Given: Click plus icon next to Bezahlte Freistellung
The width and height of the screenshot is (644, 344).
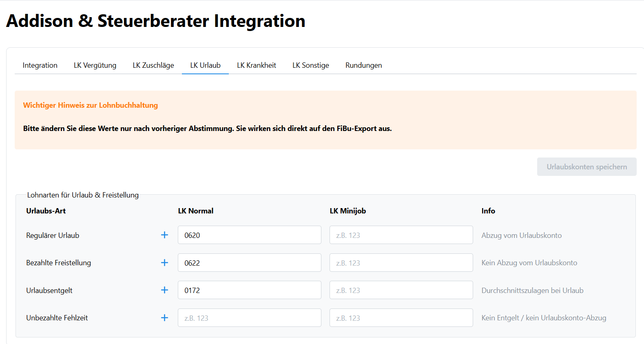Looking at the screenshot, I should [x=164, y=263].
